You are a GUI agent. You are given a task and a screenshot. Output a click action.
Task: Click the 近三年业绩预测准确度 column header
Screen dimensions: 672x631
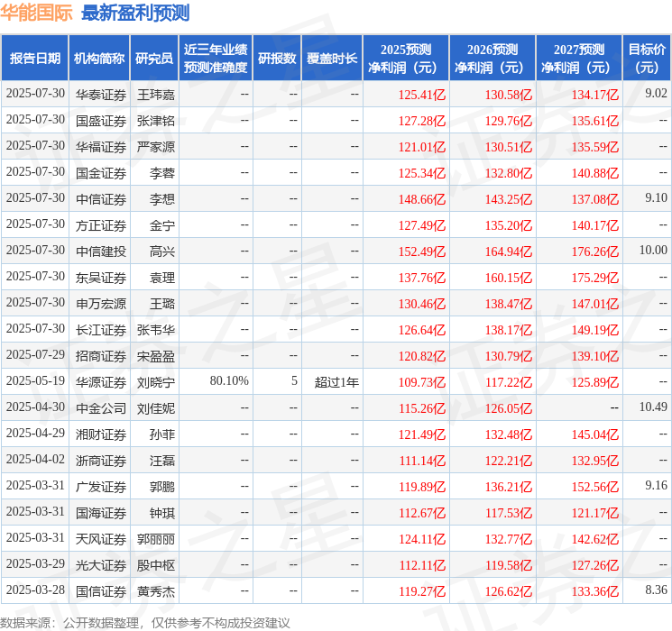tap(216, 59)
